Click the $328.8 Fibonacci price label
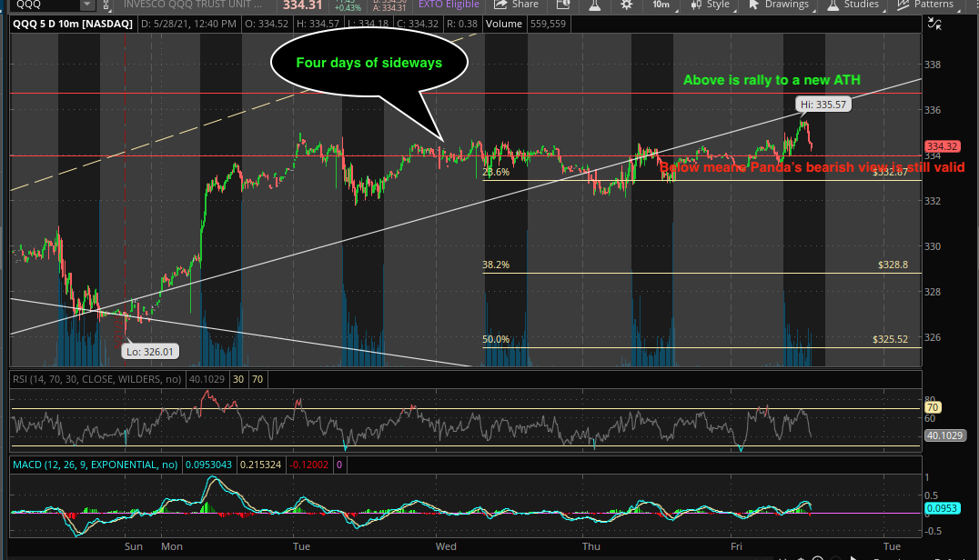 893,265
